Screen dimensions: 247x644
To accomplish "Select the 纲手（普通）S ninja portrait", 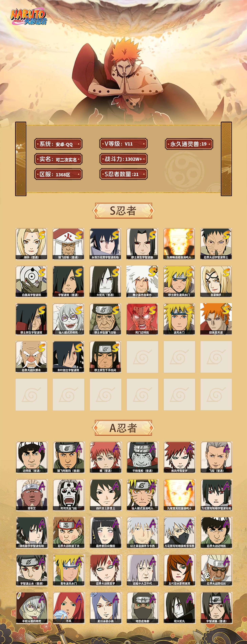I will [x=31, y=244].
